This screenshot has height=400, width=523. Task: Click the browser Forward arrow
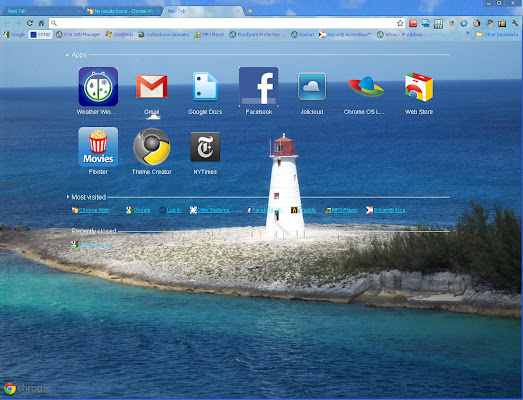pyautogui.click(x=18, y=23)
